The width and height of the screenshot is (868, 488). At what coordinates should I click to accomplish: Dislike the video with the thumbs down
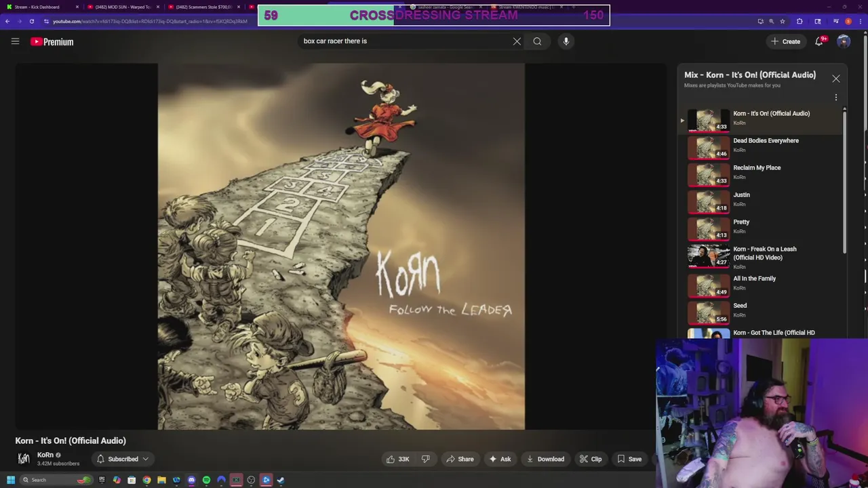(426, 459)
